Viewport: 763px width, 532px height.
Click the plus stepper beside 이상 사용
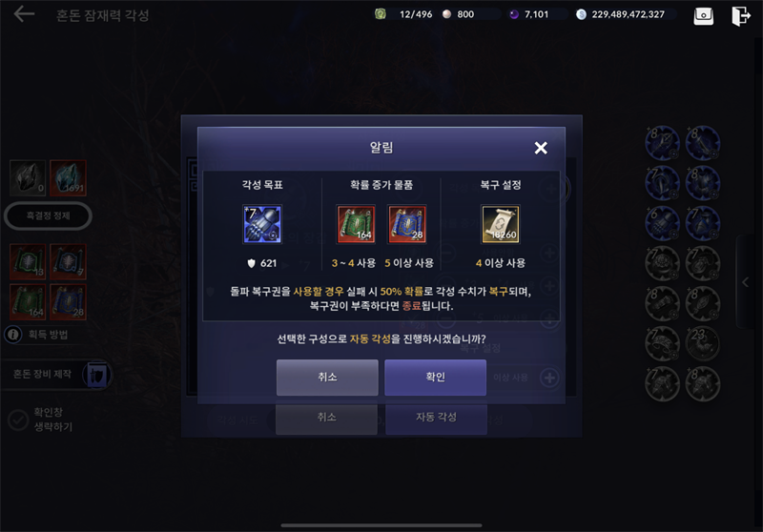point(549,378)
